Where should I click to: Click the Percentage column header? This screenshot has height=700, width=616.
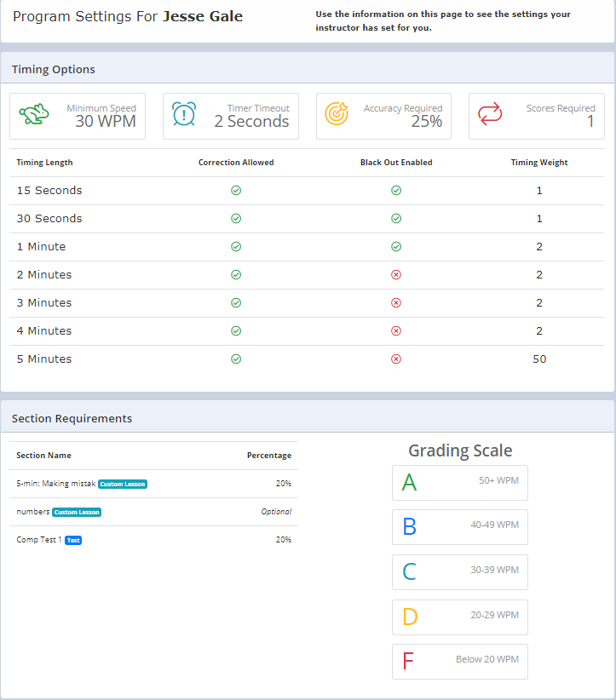tap(269, 456)
